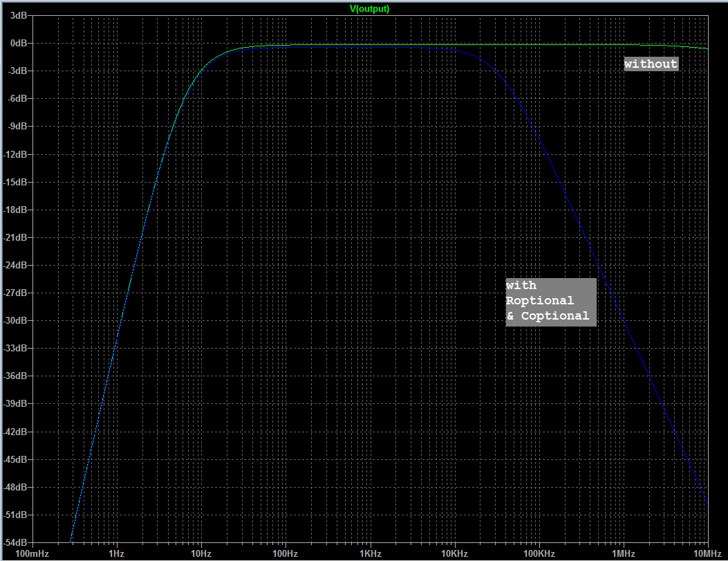Viewport: 728px width, 561px height.
Task: Click the 100KHz frequency axis label
Action: [x=539, y=553]
